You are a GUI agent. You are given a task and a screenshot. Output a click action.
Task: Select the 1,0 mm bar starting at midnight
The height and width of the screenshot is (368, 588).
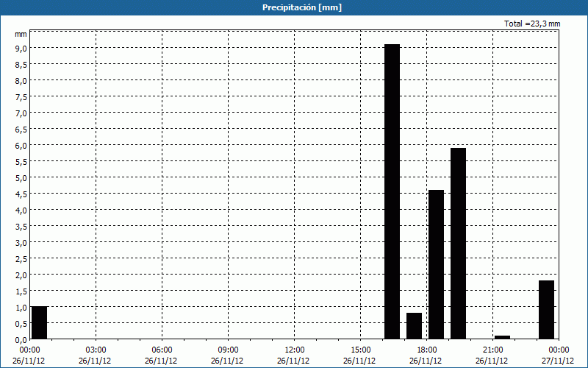[40, 323]
